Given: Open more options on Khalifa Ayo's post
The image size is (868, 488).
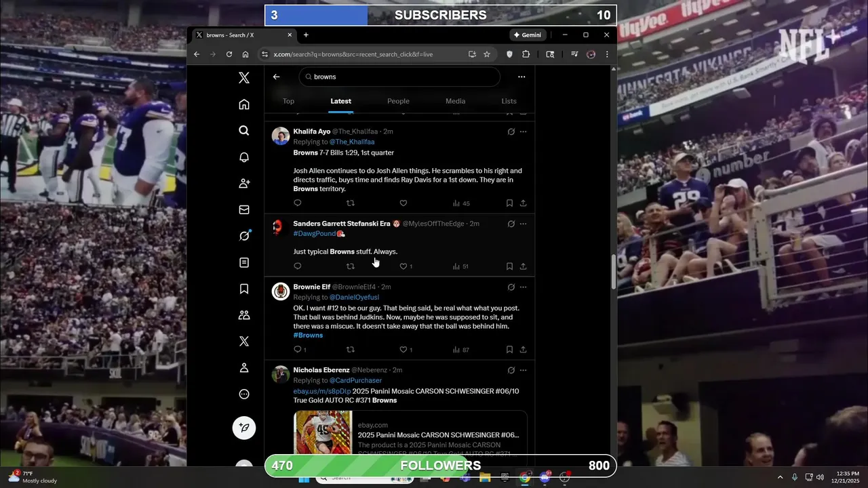Looking at the screenshot, I should [x=523, y=131].
